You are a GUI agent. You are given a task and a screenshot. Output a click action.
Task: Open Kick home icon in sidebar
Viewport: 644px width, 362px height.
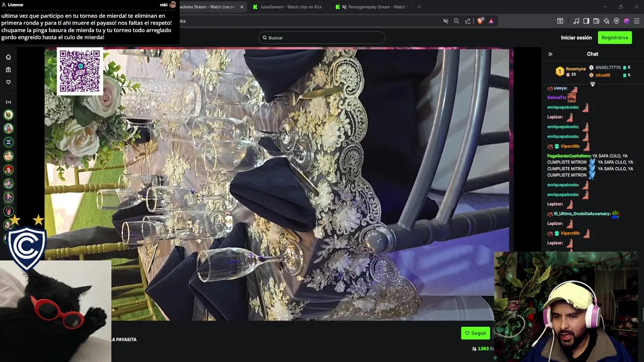[x=8, y=57]
